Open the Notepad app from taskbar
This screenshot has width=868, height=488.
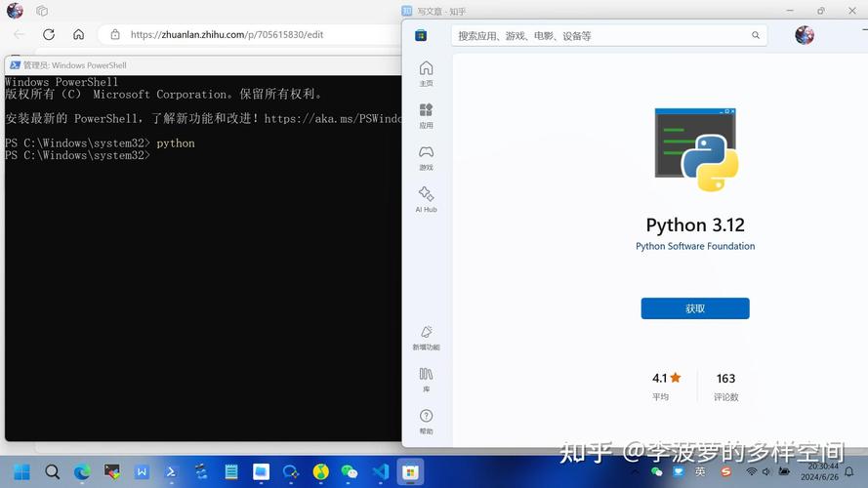(230, 472)
